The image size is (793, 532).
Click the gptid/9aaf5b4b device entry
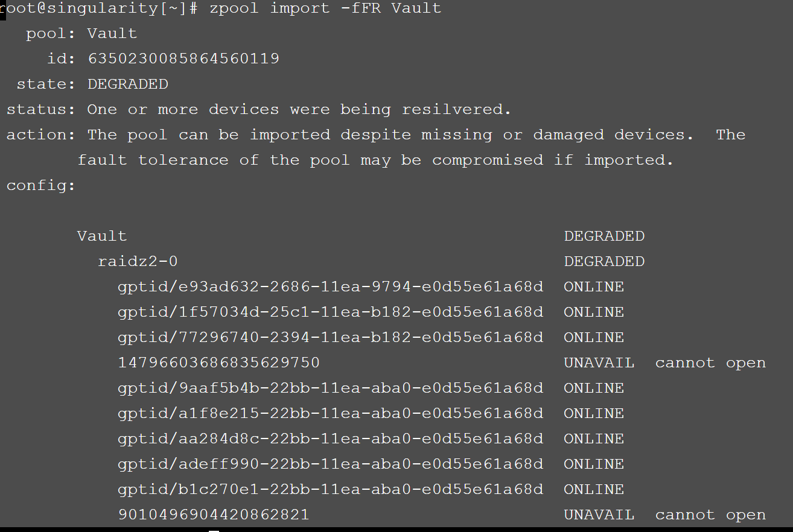tap(331, 388)
